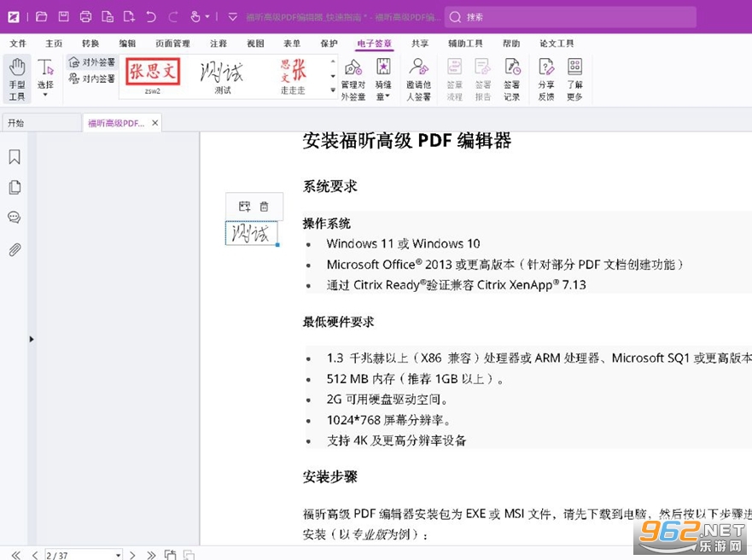Open a file with the folder icon
The width and height of the screenshot is (752, 560).
coord(41,17)
